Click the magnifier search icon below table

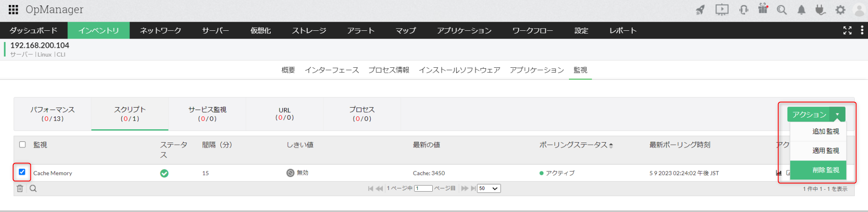click(33, 189)
